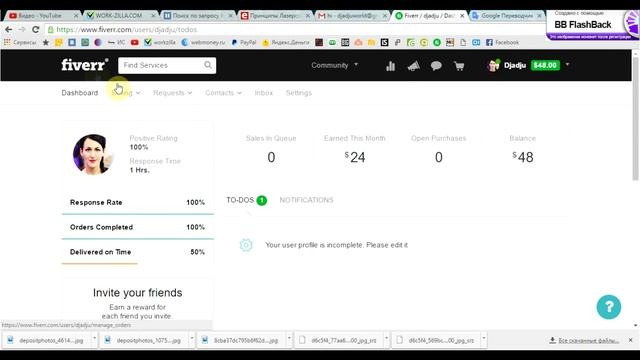Click the profile photo thumbnail

(92, 154)
